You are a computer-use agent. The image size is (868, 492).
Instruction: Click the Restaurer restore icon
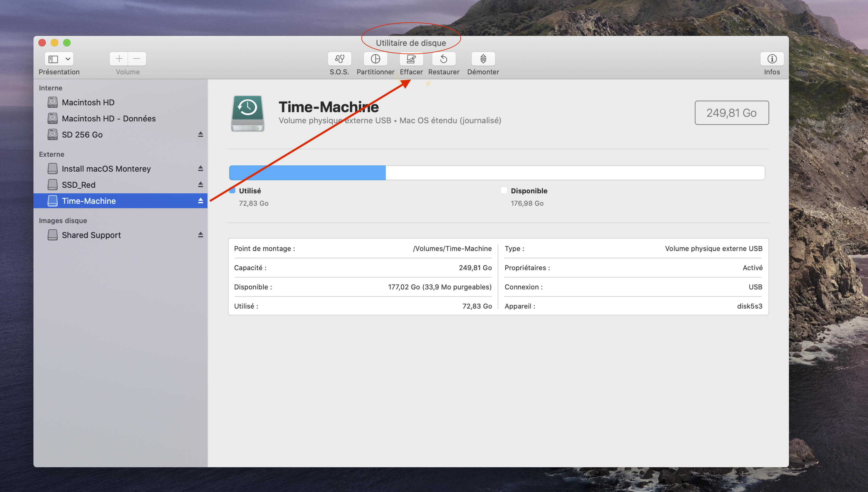(444, 59)
